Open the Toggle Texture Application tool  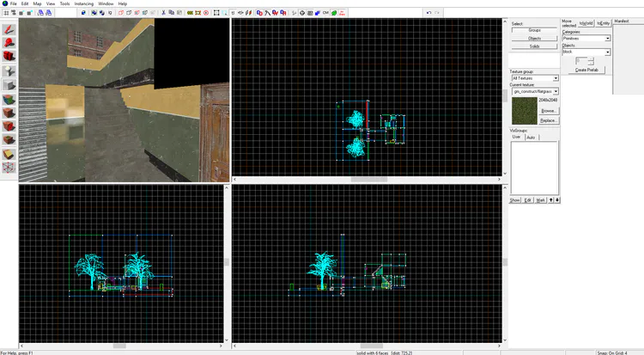point(9,100)
